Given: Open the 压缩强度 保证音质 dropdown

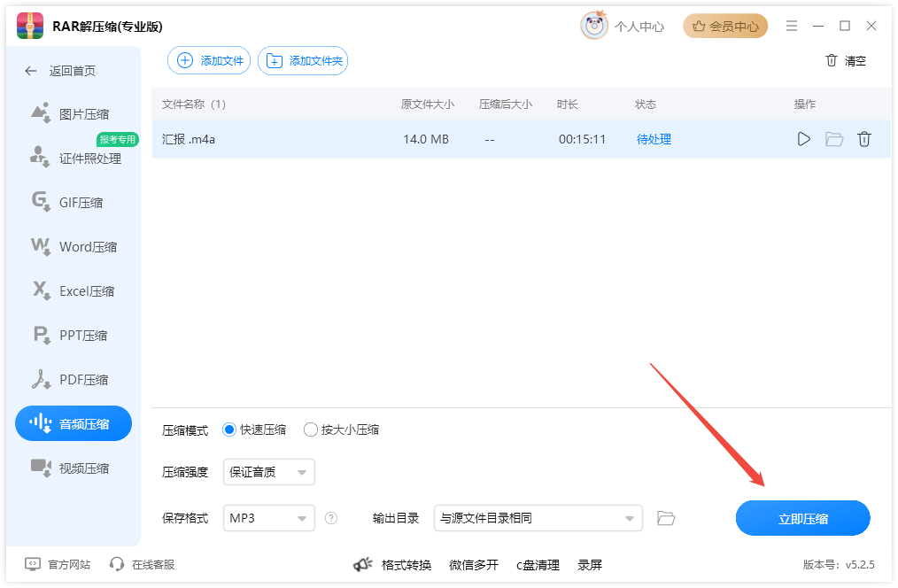Looking at the screenshot, I should click(268, 472).
